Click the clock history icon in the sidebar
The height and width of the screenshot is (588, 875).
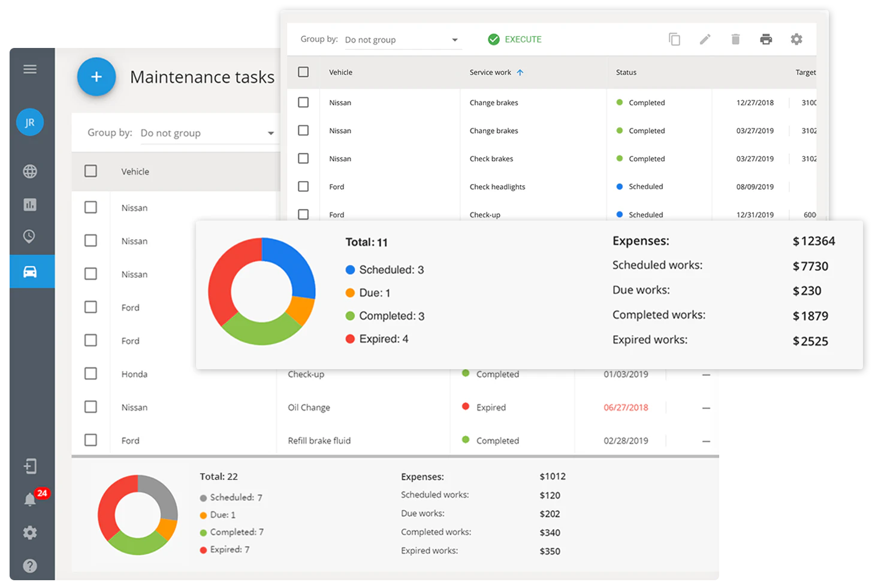point(30,236)
